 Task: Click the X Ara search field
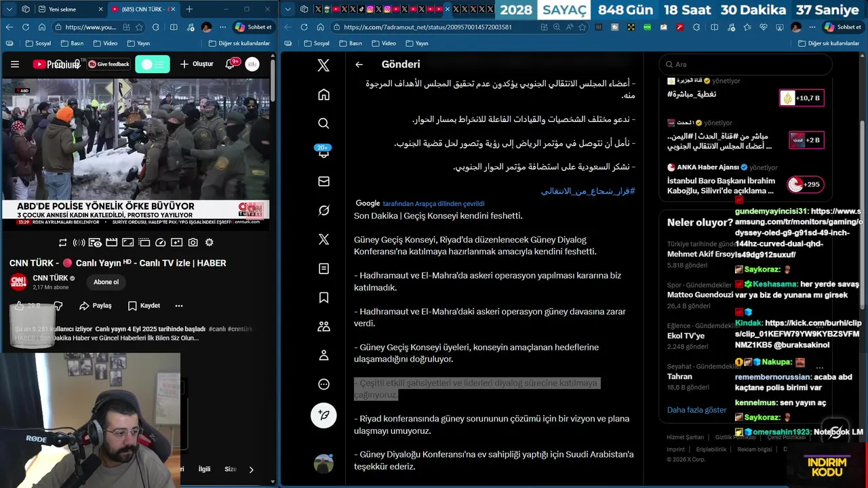(745, 64)
